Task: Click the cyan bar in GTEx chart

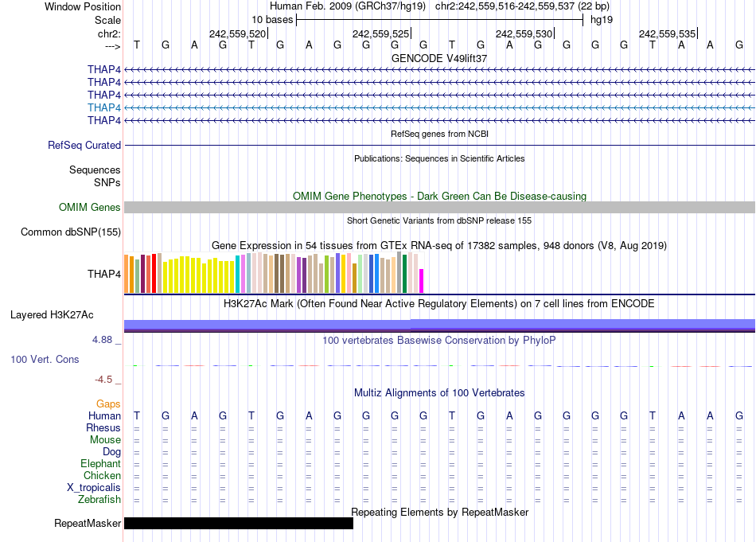Action: (238, 275)
